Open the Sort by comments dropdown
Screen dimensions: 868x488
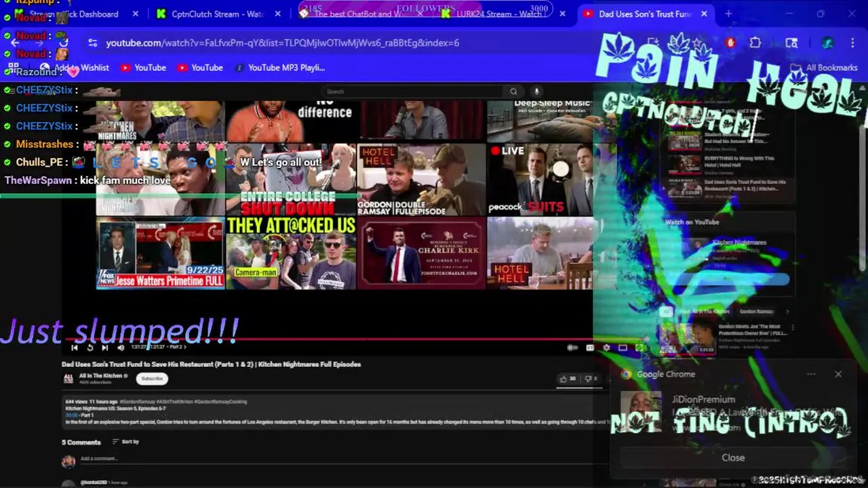126,442
